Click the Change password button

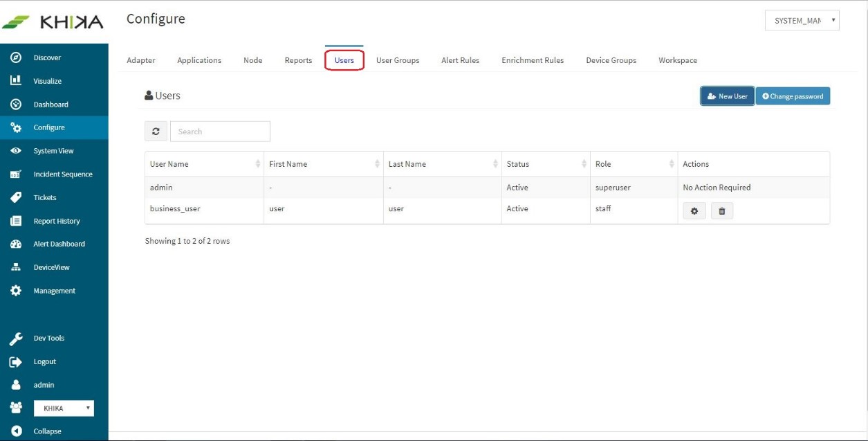point(793,96)
